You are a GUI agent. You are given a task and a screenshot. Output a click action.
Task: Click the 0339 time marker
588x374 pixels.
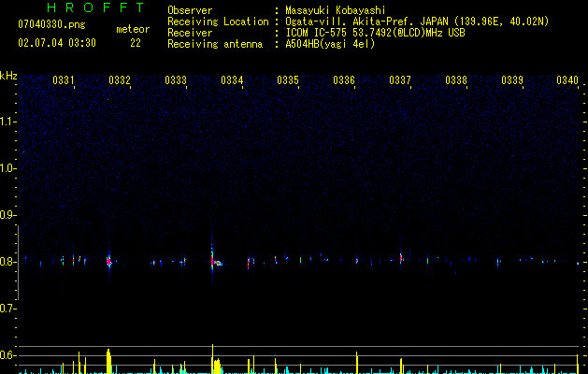click(512, 80)
